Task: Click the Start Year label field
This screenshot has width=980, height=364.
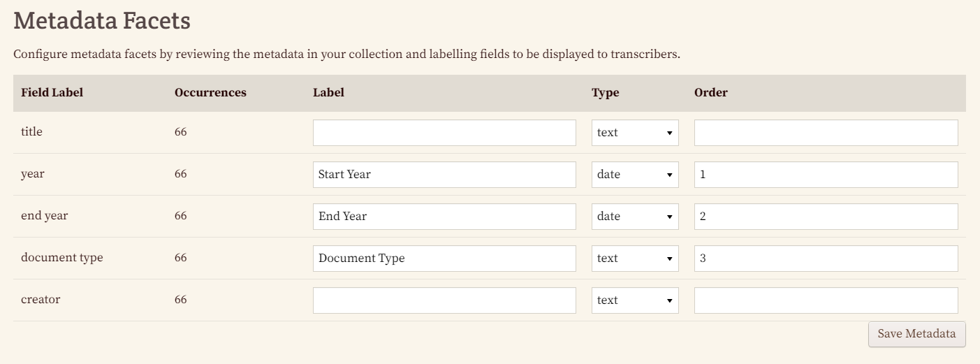Action: [444, 175]
